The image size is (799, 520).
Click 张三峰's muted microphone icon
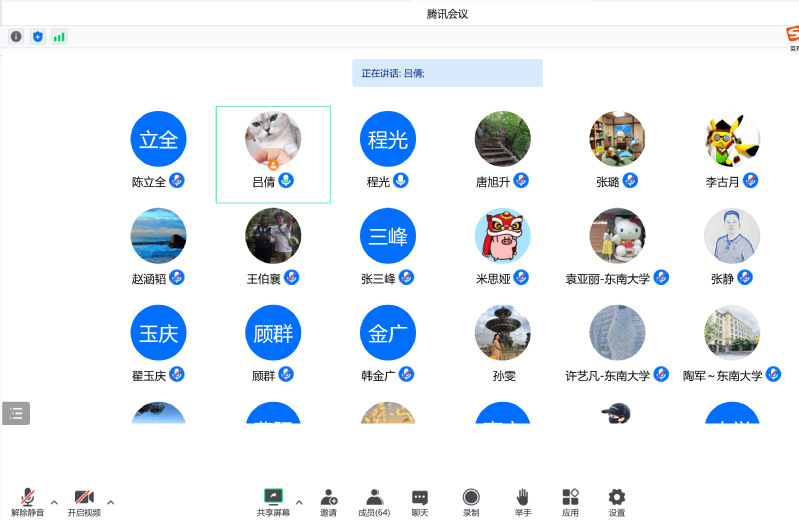406,277
